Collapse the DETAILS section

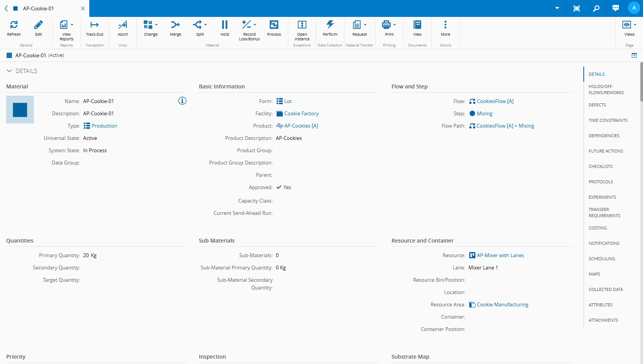tap(9, 71)
